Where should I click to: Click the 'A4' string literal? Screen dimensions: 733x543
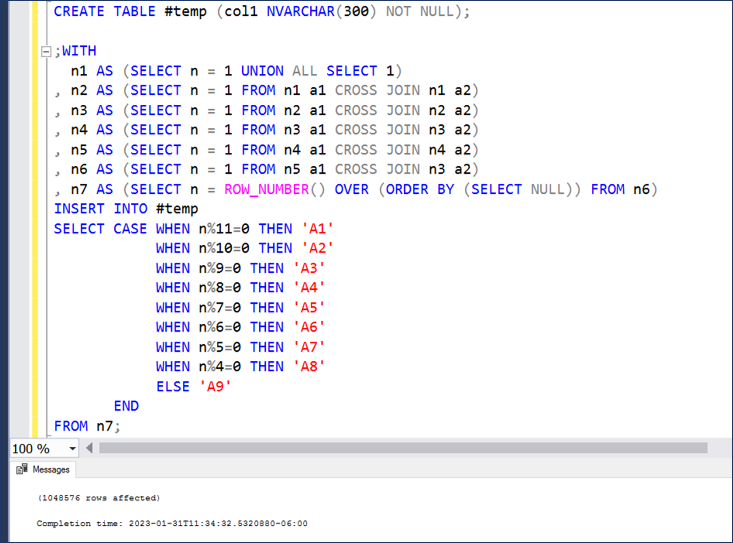[309, 287]
